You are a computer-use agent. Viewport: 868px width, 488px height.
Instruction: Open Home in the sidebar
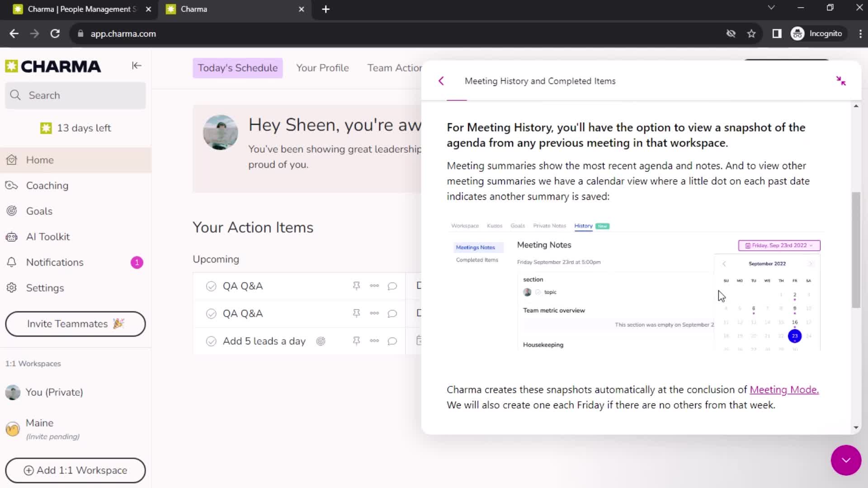(x=75, y=160)
